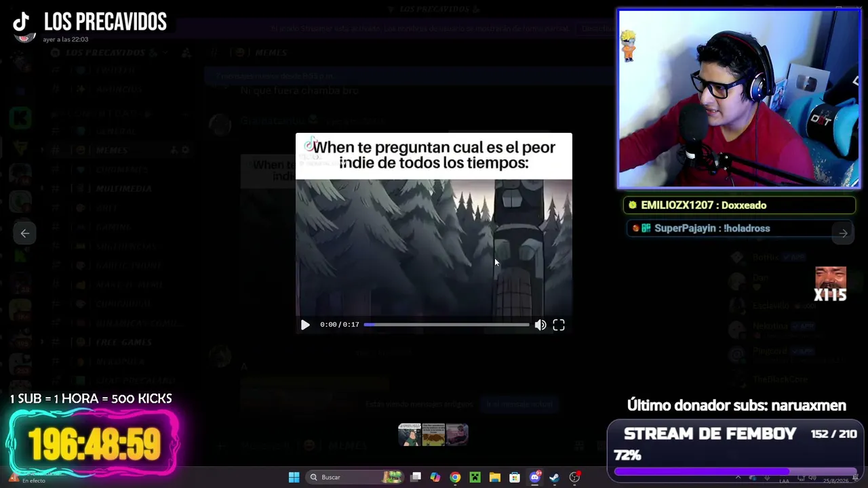Viewport: 868px width, 488px height.
Task: Go to the next media with right arrow
Action: pyautogui.click(x=843, y=233)
